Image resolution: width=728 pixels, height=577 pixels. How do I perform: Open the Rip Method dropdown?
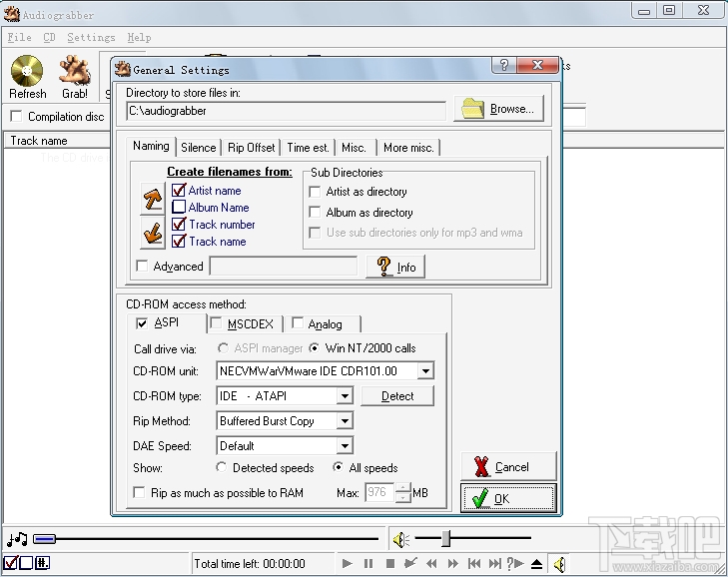345,421
